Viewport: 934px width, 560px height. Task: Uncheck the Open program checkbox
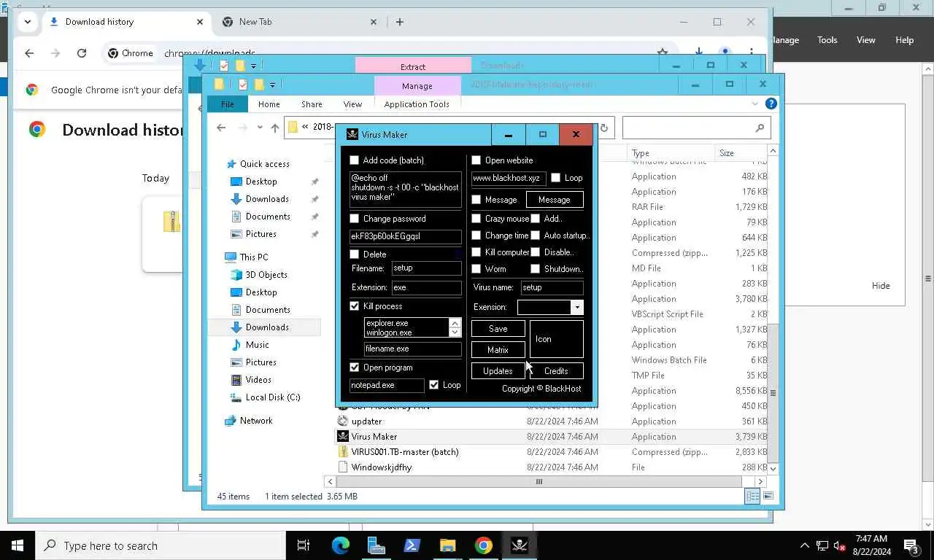tap(355, 367)
